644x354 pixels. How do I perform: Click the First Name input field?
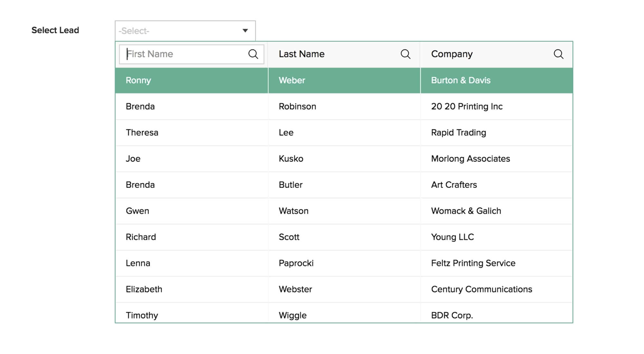(x=184, y=54)
